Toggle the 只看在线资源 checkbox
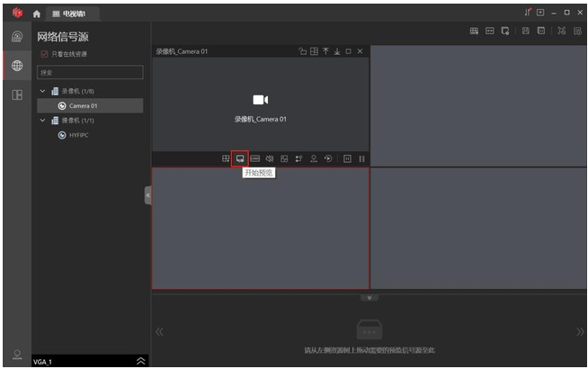 tap(42, 55)
